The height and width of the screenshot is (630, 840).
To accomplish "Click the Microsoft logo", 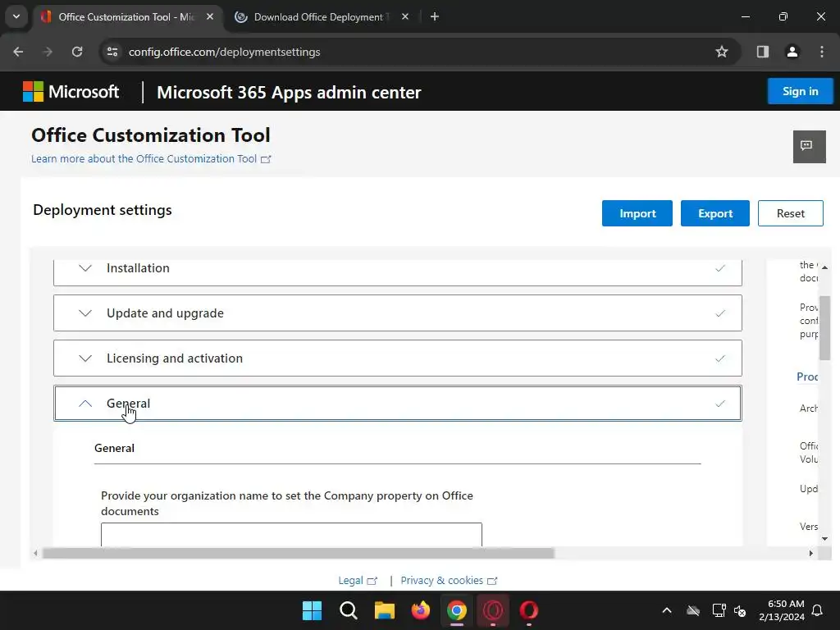I will tap(71, 92).
